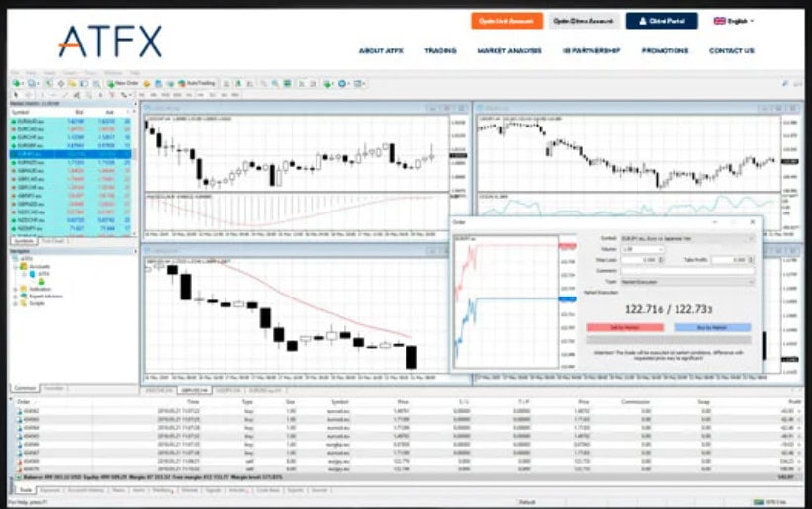The width and height of the screenshot is (812, 509).
Task: Collapse the Accounts node in Navigator
Action: point(16,267)
